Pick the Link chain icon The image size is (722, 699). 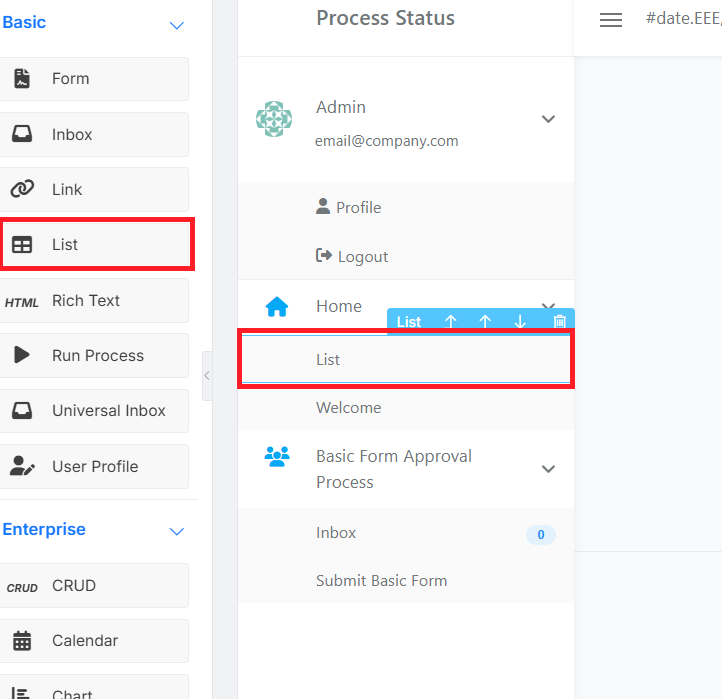22,189
